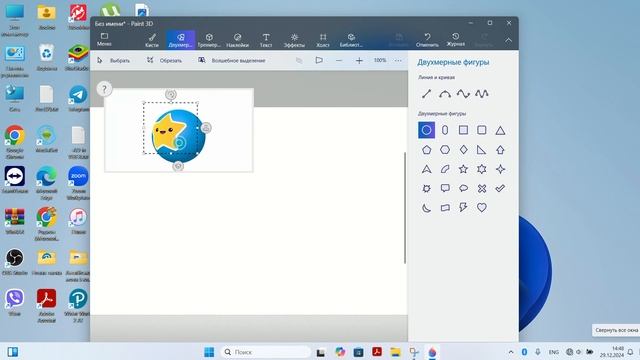Select the triangle 2D shape
The width and height of the screenshot is (640, 360).
(500, 130)
